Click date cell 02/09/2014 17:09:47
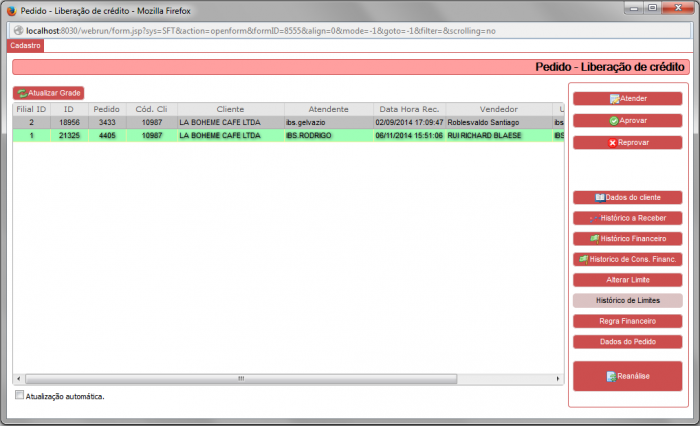Image resolution: width=700 pixels, height=426 pixels. point(409,122)
